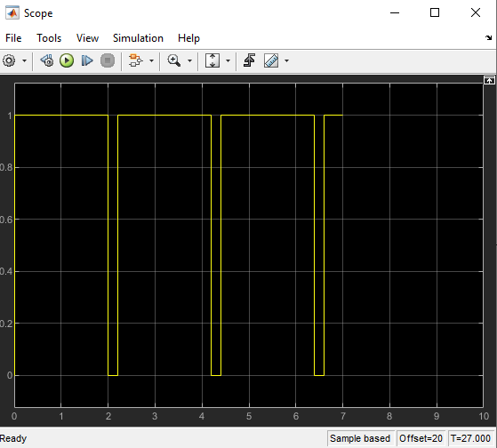Open the Simulation menu
Viewport: 497px width, 448px height.
(138, 38)
